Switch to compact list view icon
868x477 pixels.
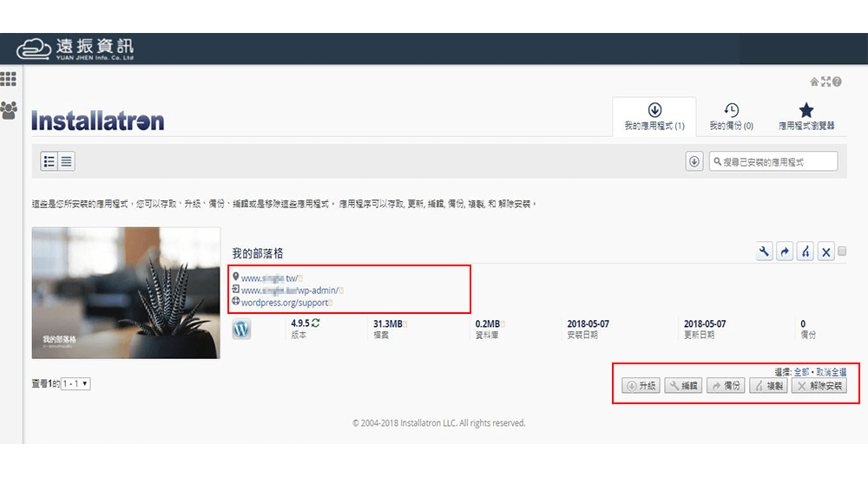pos(67,161)
